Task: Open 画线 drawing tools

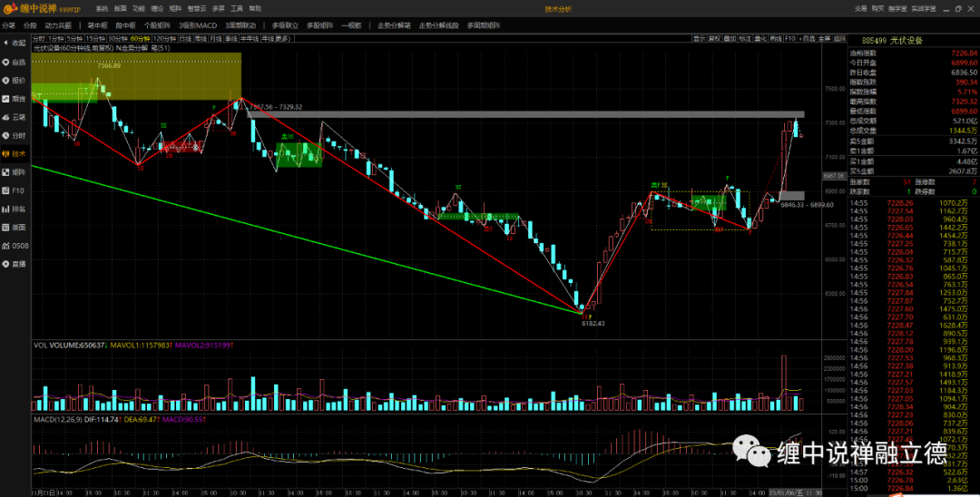Action: (776, 39)
